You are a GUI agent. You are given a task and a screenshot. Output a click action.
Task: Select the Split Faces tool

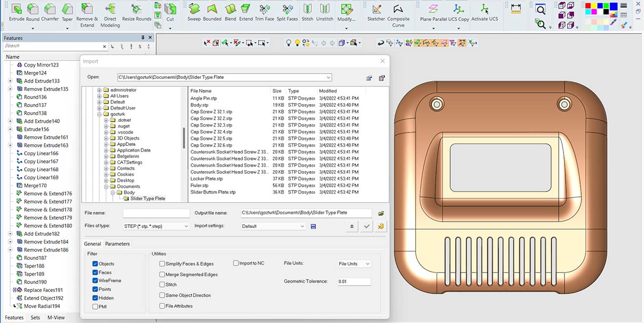(287, 12)
